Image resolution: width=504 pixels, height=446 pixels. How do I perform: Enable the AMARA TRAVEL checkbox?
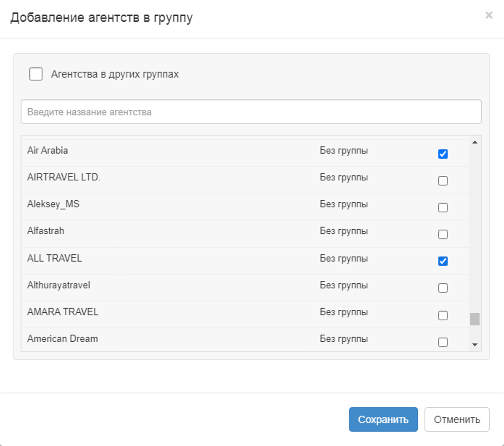(443, 316)
